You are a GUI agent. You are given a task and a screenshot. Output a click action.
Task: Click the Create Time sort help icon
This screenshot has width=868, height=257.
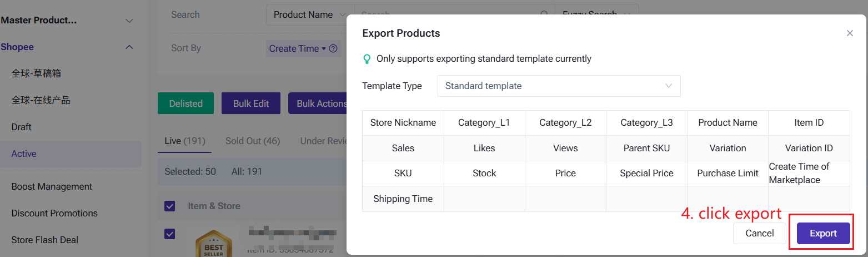(333, 48)
